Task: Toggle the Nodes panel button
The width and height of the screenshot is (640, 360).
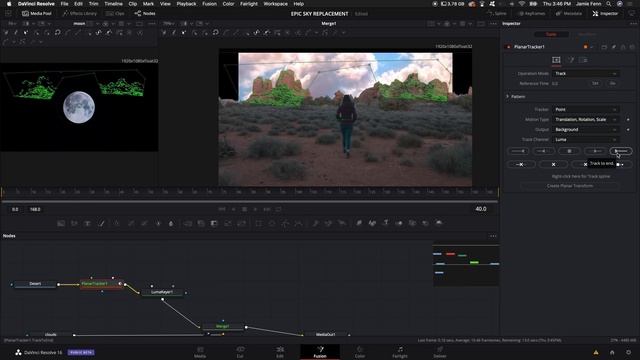Action: pos(145,13)
